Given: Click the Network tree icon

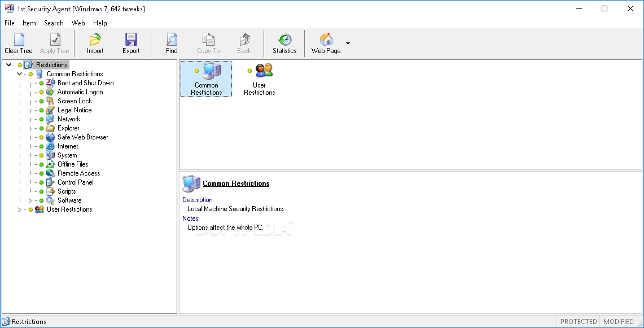Looking at the screenshot, I should click(50, 119).
